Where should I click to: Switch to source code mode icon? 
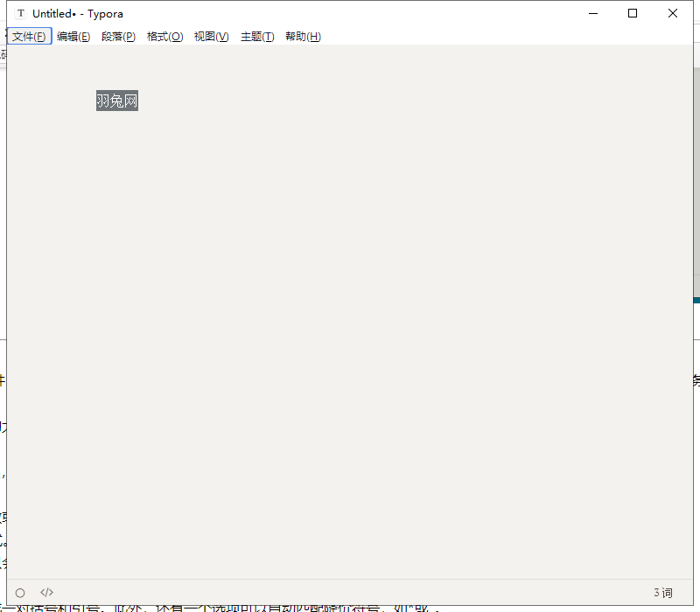click(47, 593)
